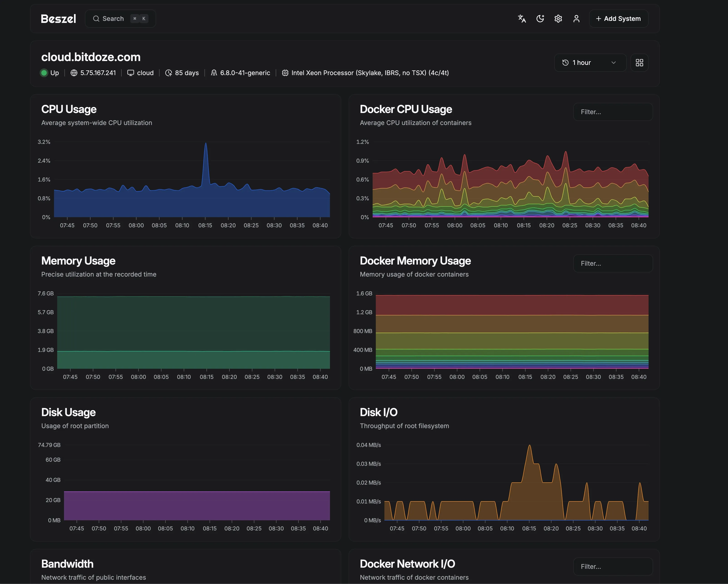Image resolution: width=728 pixels, height=584 pixels.
Task: Open the settings gear icon
Action: 558,19
